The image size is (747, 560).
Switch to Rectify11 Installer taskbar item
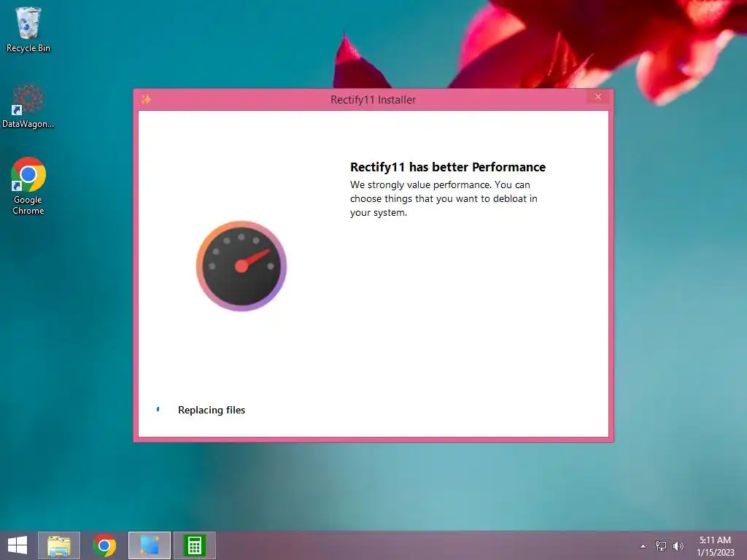click(x=150, y=545)
